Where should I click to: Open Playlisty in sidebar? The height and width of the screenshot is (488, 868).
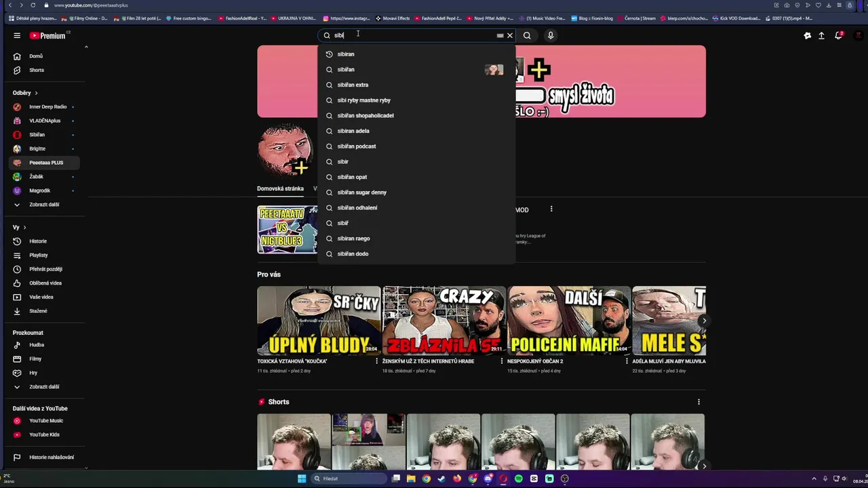pyautogui.click(x=45, y=255)
